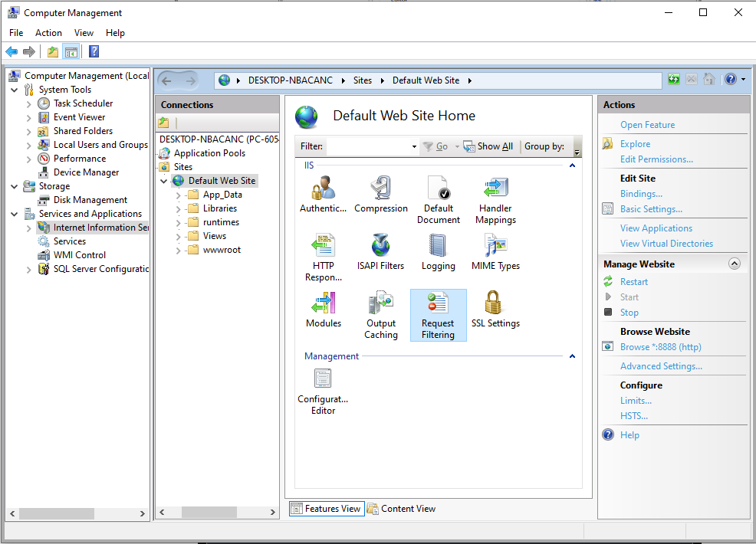The width and height of the screenshot is (756, 544).
Task: Open the Help menu
Action: tap(115, 33)
